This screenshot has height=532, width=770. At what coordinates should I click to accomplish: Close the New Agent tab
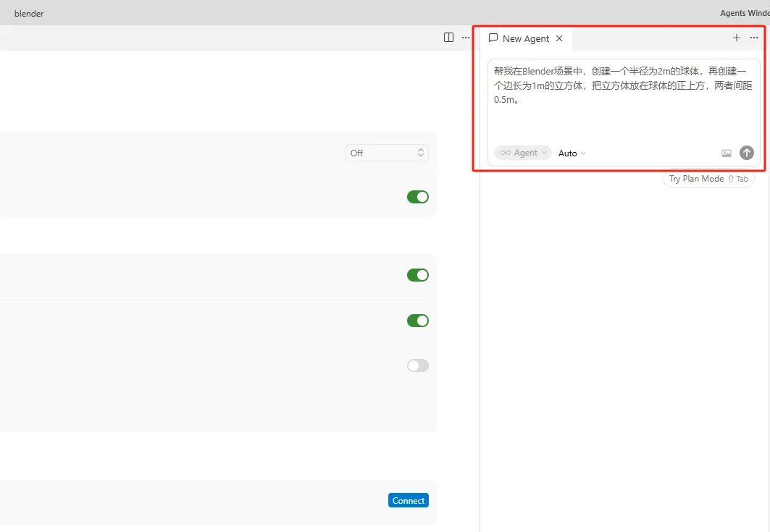click(x=558, y=38)
